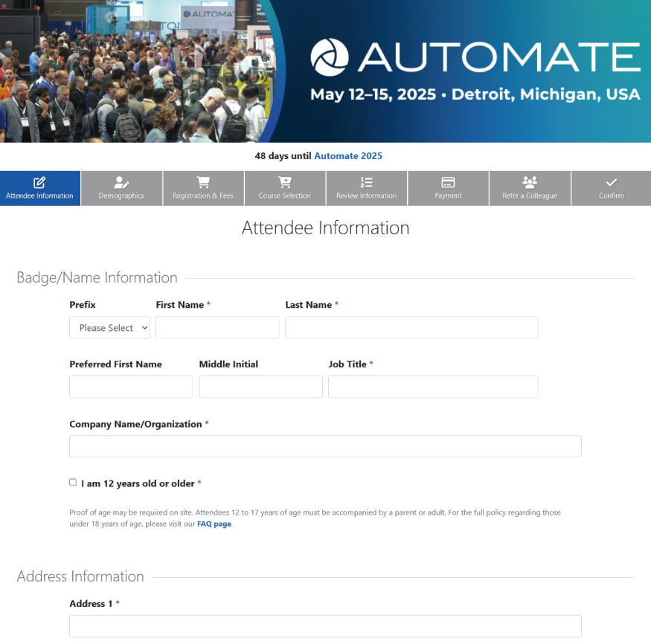Click the 'Address Information' section heading
The image size is (651, 644).
click(x=80, y=576)
